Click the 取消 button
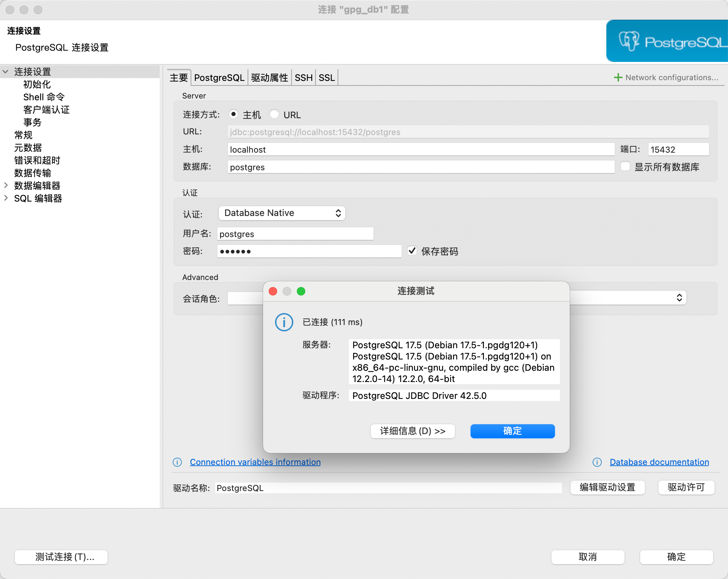The height and width of the screenshot is (579, 728). pos(588,557)
